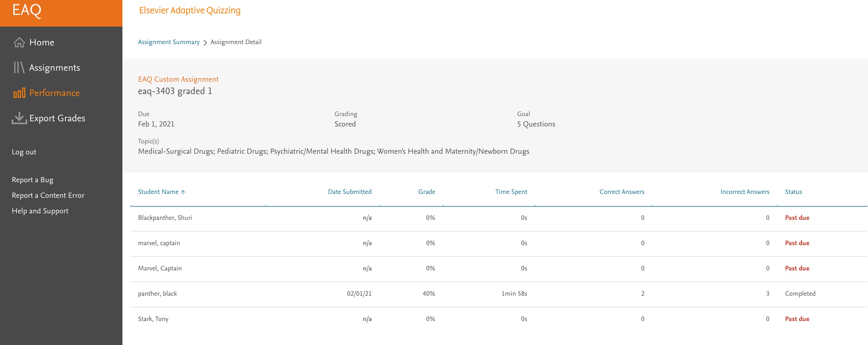Open the Elsevier Adaptive Quizzing header link

point(190,10)
